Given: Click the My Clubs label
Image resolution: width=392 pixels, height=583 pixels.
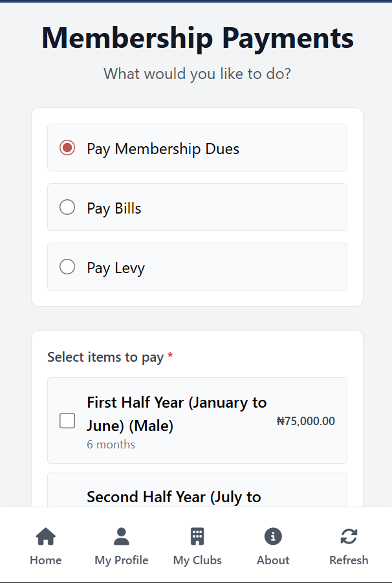Looking at the screenshot, I should [x=197, y=560].
